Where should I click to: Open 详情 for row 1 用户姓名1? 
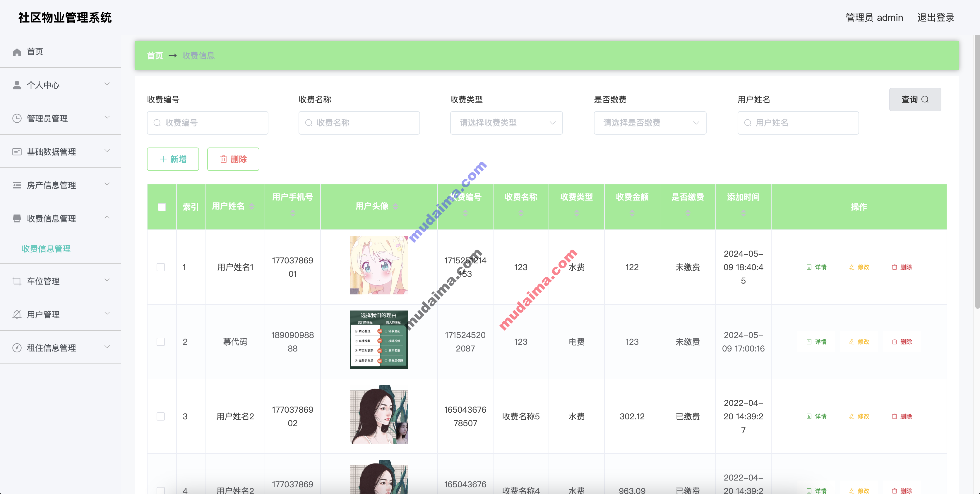(816, 267)
